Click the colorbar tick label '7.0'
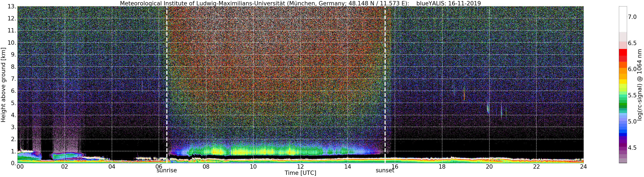Screen dimensions: 644x177 [632, 17]
